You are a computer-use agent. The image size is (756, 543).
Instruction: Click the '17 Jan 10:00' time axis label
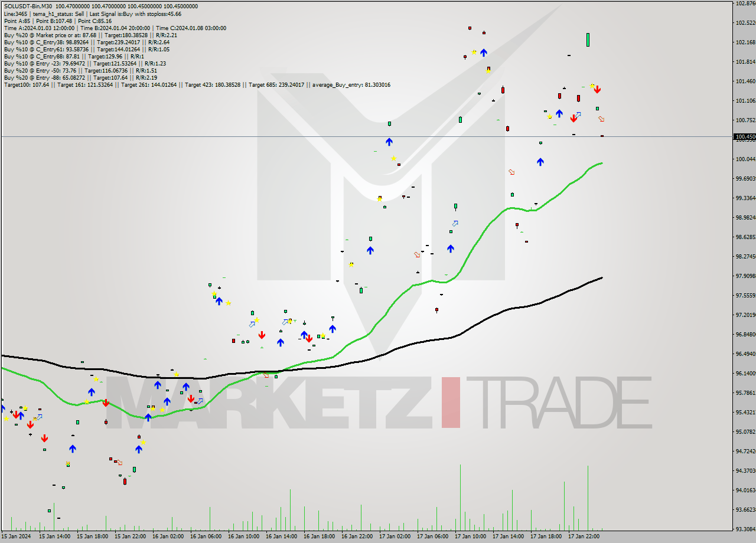point(471,537)
